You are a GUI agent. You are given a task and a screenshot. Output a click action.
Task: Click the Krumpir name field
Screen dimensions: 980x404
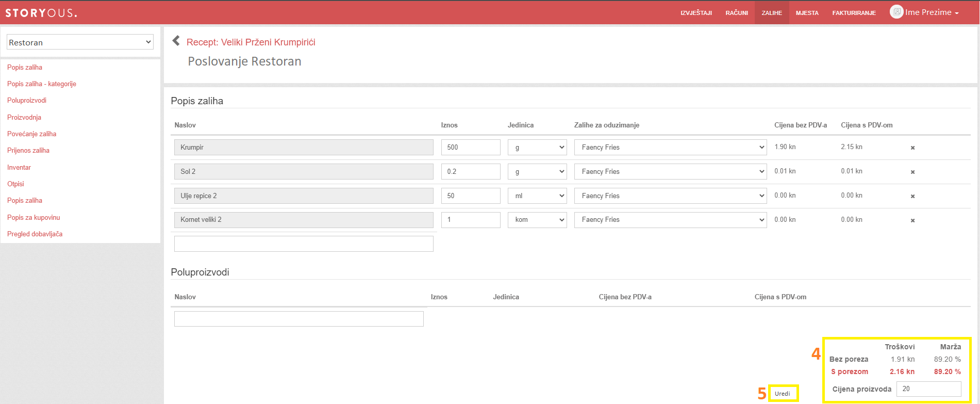304,147
